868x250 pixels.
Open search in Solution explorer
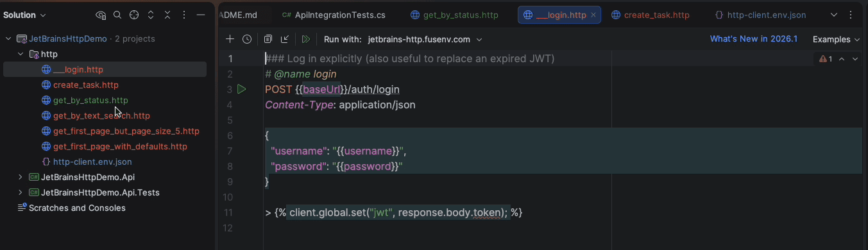pyautogui.click(x=117, y=15)
